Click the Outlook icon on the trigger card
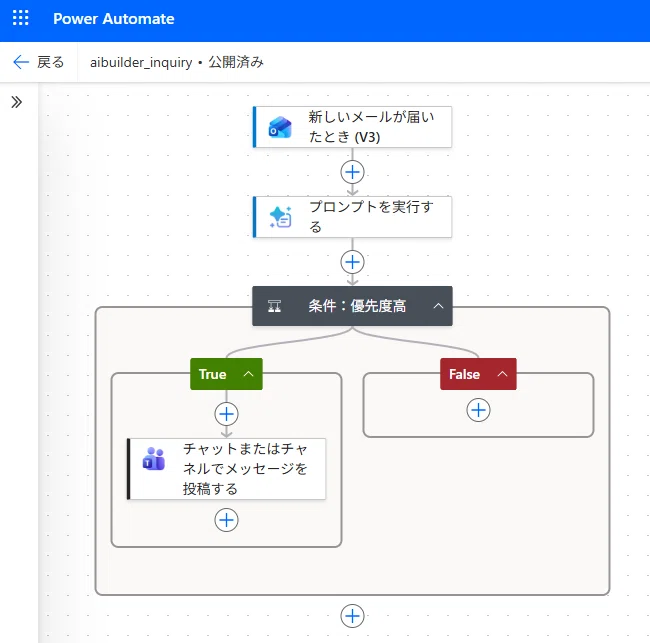Viewport: 650px width, 643px height. pyautogui.click(x=280, y=127)
